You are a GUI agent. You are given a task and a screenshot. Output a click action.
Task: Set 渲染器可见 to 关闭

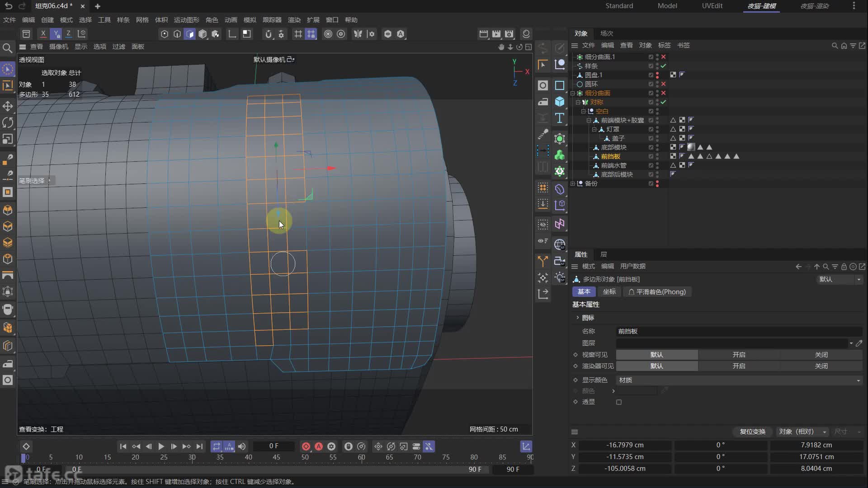pyautogui.click(x=821, y=366)
